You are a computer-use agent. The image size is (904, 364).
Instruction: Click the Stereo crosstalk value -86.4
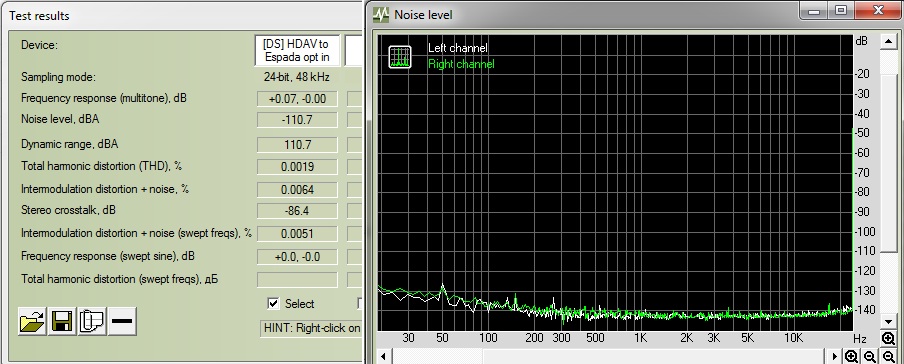[x=297, y=211]
